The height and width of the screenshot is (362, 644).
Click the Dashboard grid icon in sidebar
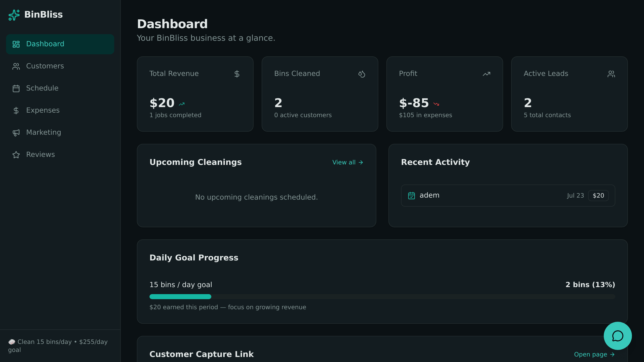(16, 44)
